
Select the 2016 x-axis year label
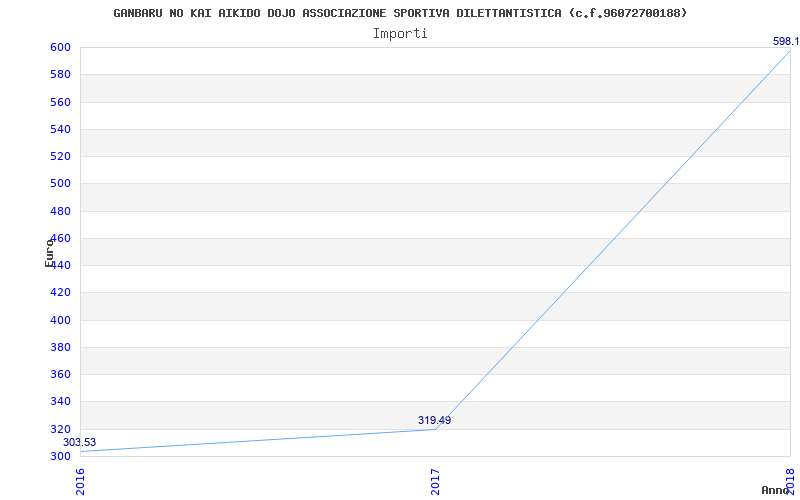pyautogui.click(x=80, y=482)
